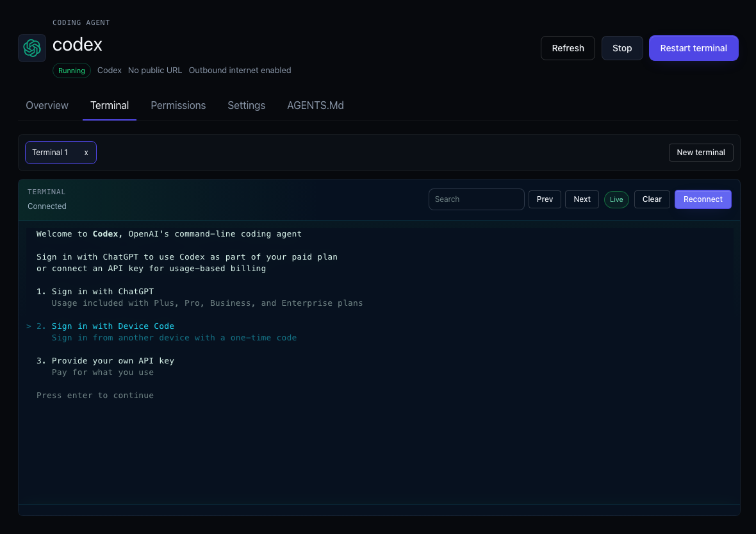This screenshot has height=534, width=756.
Task: Open the Permissions tab
Action: [178, 105]
